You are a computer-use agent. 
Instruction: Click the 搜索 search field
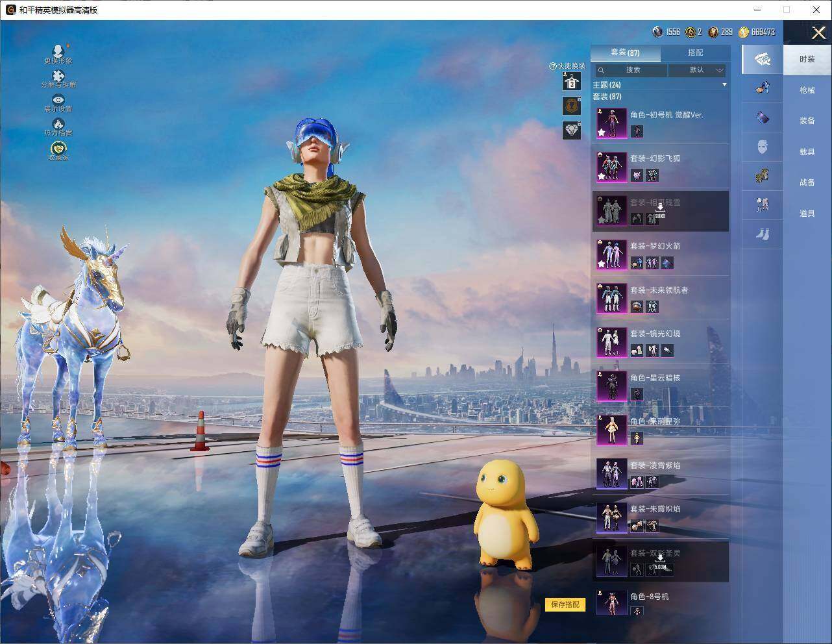(x=631, y=70)
